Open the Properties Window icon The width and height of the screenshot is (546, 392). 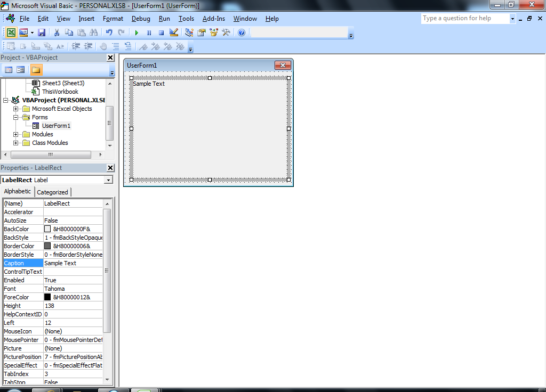pyautogui.click(x=201, y=32)
